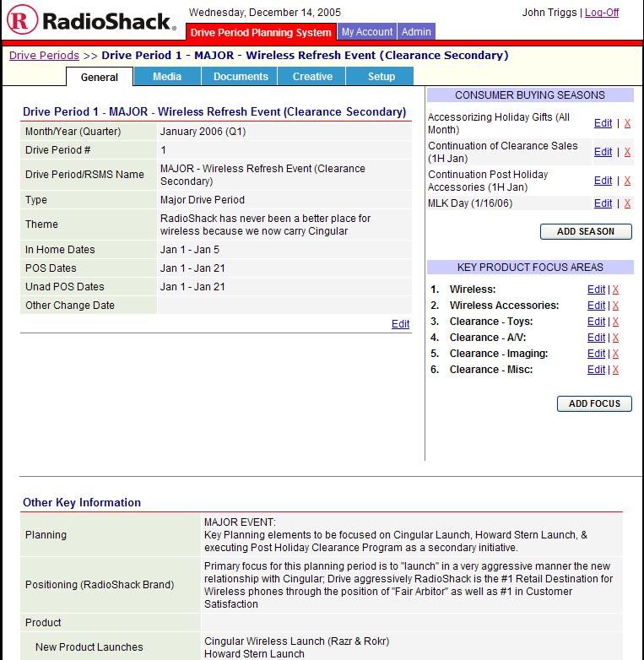644x660 pixels.
Task: Delete Continuation Post Holiday Accessories season
Action: pyautogui.click(x=627, y=180)
